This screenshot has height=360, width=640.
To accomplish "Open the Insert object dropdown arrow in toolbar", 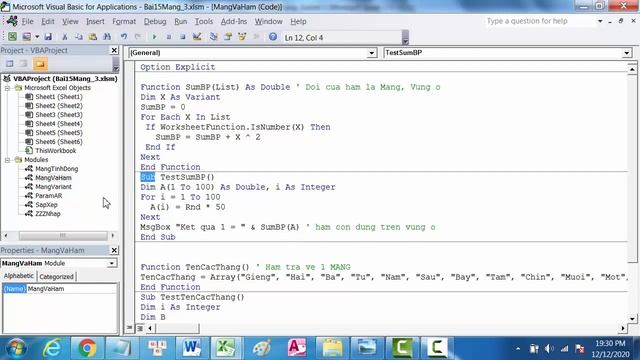I will tap(37, 37).
